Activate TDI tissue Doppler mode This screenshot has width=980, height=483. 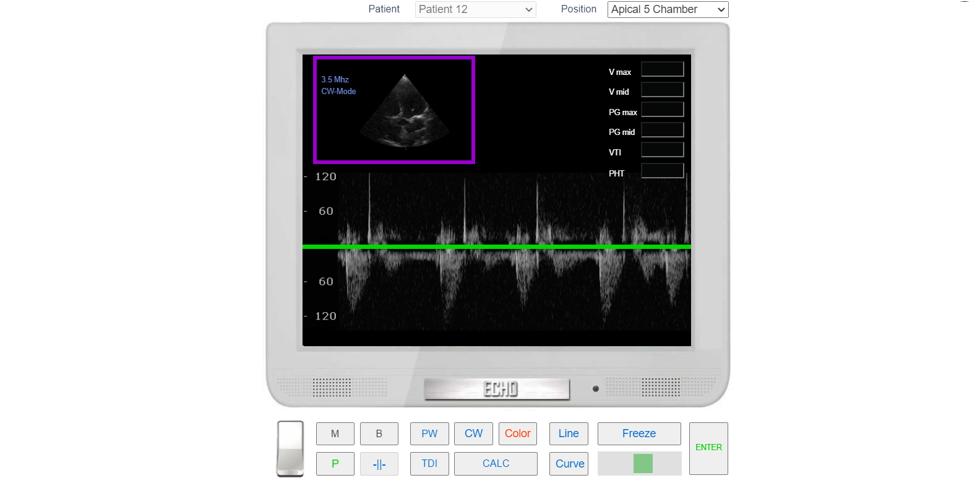point(429,464)
